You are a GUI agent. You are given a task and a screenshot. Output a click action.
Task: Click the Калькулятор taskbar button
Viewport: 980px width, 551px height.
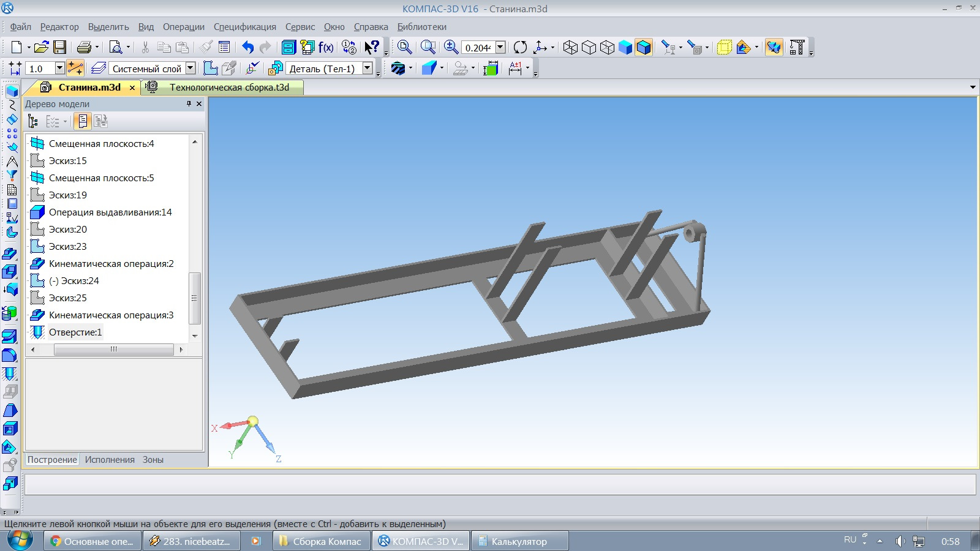(x=519, y=541)
